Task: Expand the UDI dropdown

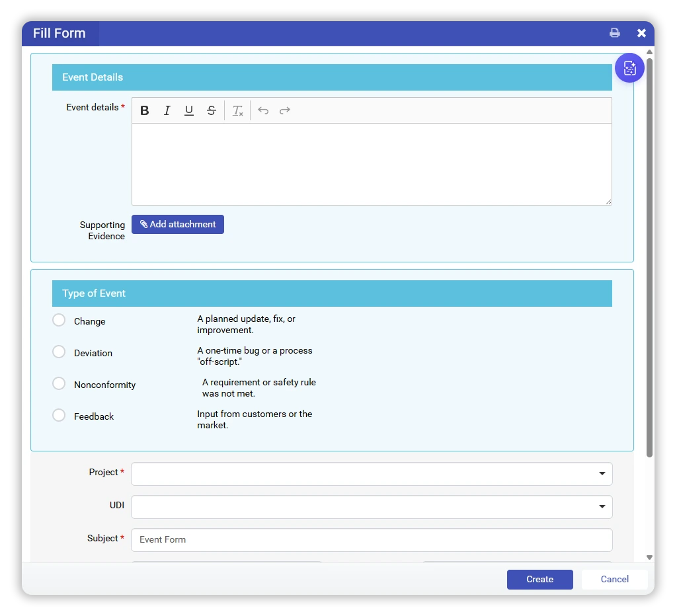Action: point(602,506)
